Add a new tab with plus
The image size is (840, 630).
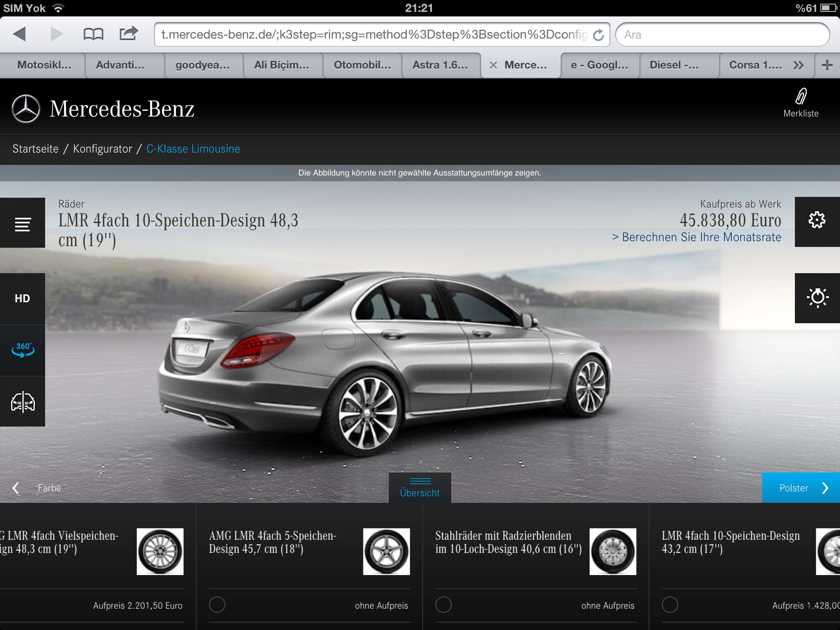coord(827,65)
